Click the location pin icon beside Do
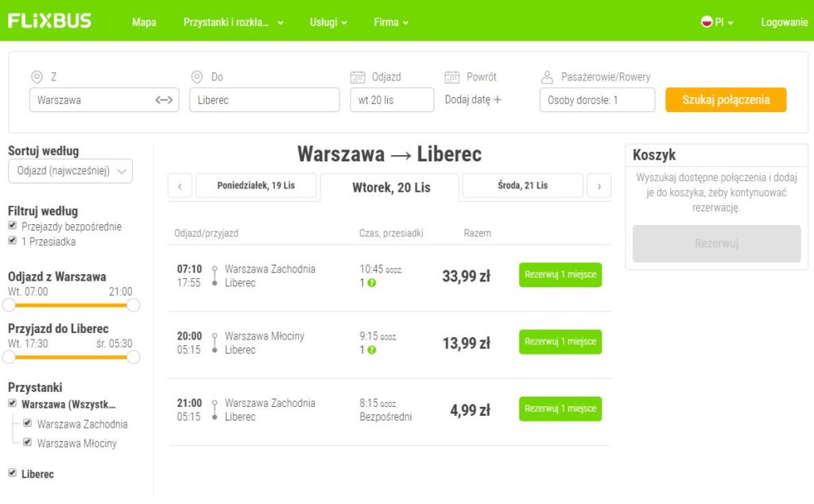Image resolution: width=814 pixels, height=504 pixels. (x=197, y=77)
